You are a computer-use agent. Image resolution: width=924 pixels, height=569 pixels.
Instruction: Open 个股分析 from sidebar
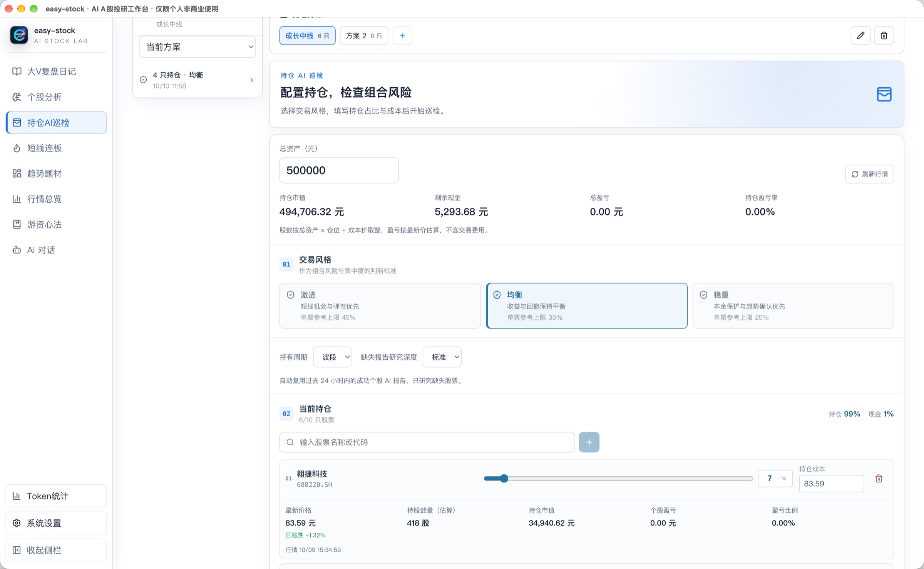pos(56,97)
